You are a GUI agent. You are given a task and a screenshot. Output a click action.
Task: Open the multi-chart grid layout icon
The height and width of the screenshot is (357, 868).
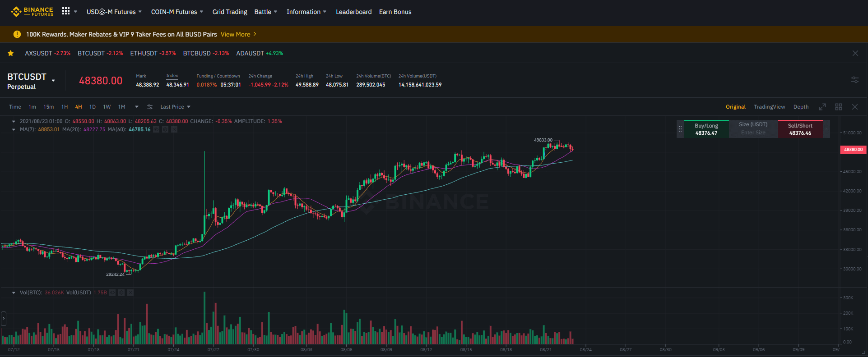pos(839,107)
